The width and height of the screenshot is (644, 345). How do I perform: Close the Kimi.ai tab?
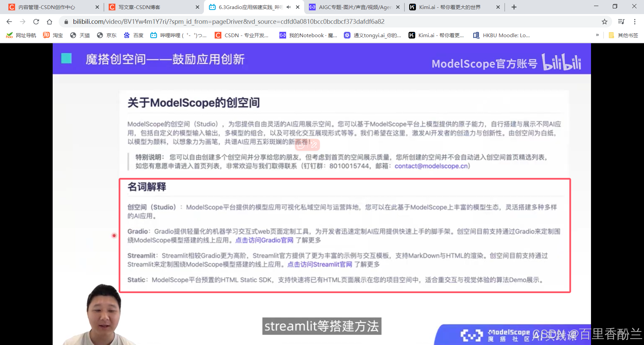pos(498,7)
